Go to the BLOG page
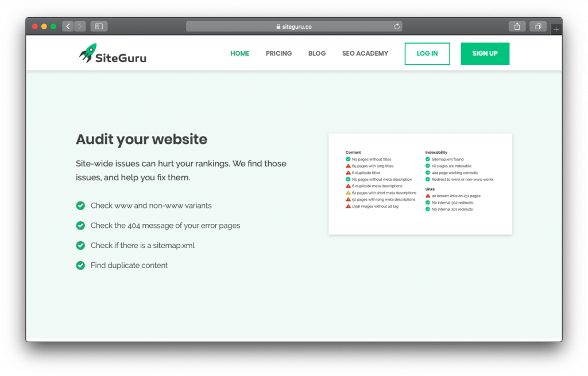 coord(317,53)
